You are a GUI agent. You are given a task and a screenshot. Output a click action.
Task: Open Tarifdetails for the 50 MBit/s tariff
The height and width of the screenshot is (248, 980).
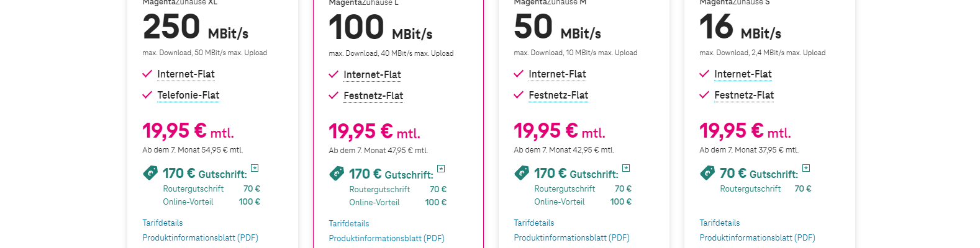(534, 223)
